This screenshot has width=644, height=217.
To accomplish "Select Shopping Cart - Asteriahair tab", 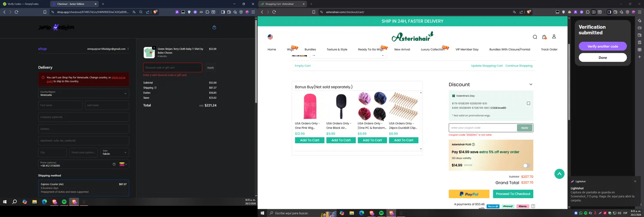I will (283, 4).
